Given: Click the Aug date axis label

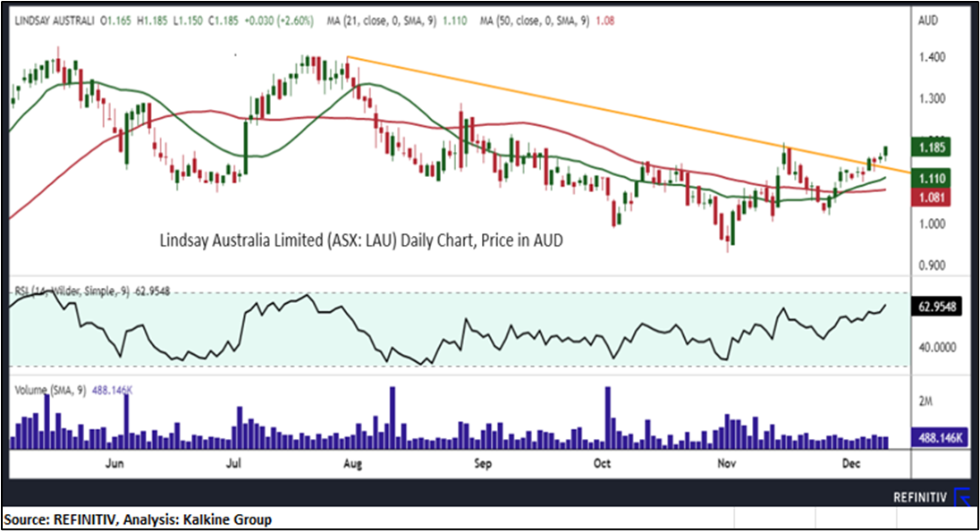Looking at the screenshot, I should pyautogui.click(x=352, y=464).
